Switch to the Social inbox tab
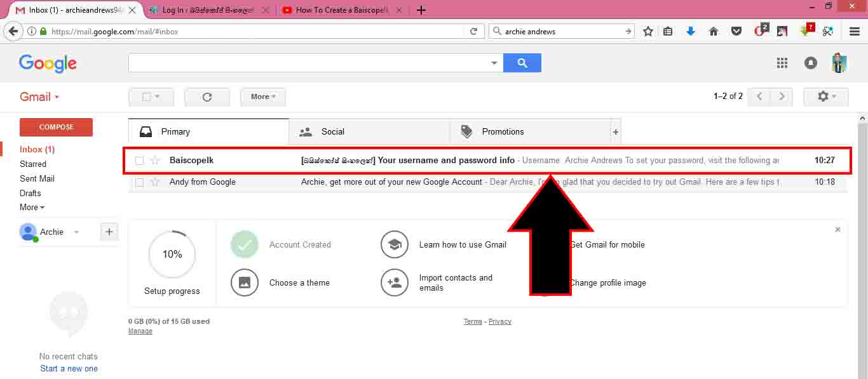The width and height of the screenshot is (868, 379). point(369,132)
